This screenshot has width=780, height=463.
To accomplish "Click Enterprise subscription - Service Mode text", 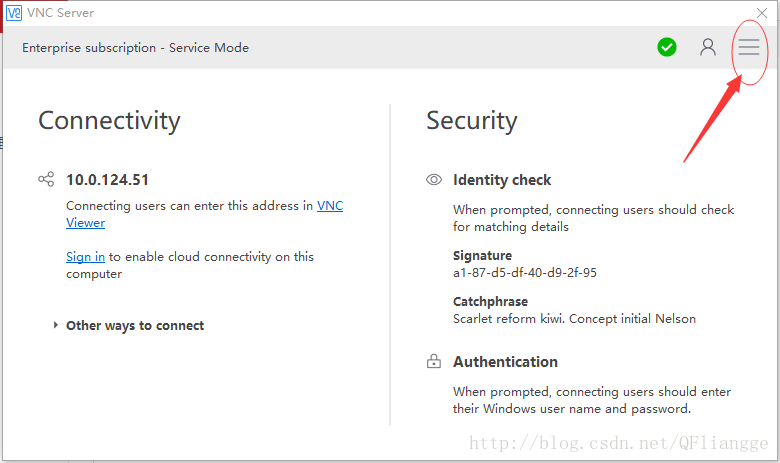I will pos(135,48).
